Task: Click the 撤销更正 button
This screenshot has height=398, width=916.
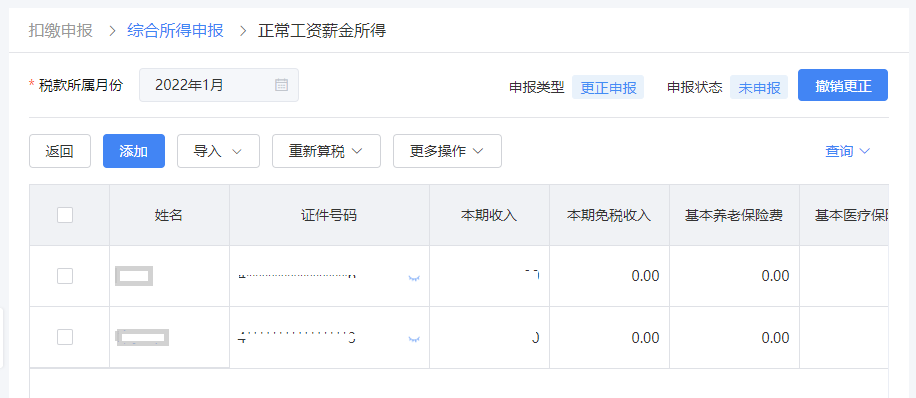Action: coord(843,85)
